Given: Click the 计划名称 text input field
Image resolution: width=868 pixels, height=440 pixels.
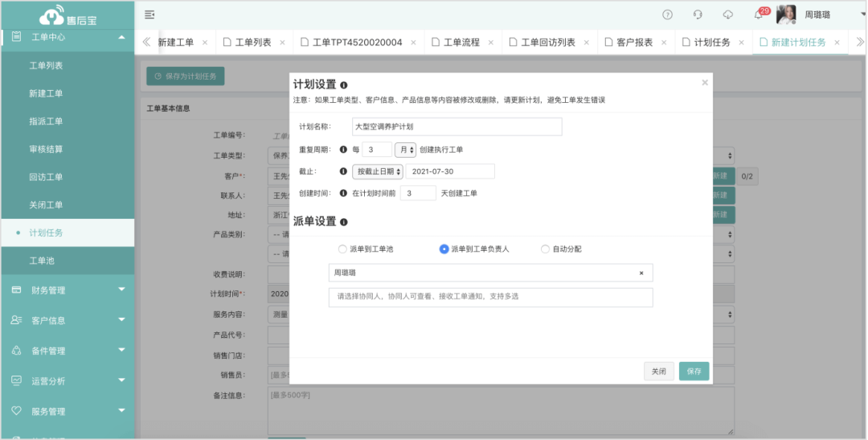Looking at the screenshot, I should pos(457,127).
